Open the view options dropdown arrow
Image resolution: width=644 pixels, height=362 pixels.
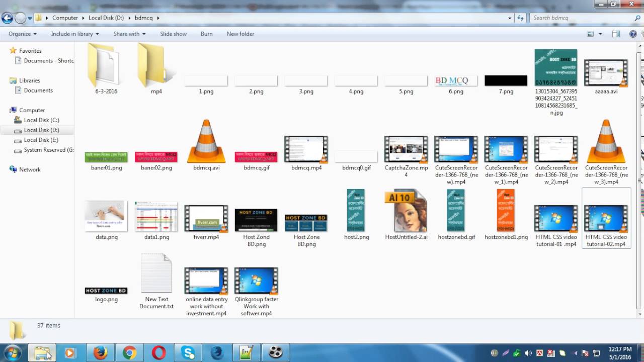(601, 34)
